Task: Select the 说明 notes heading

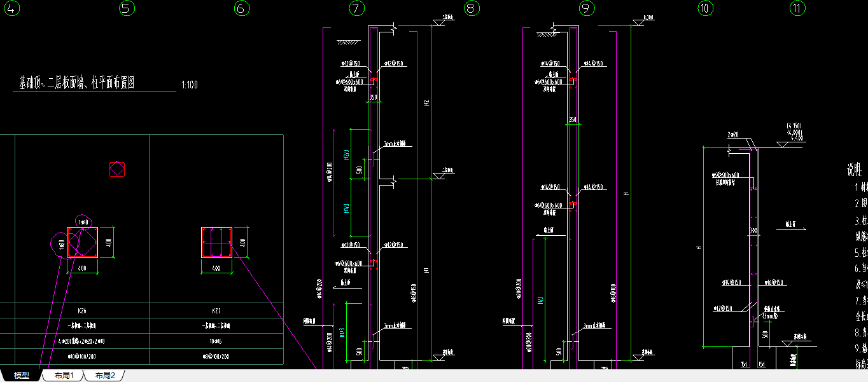Action: (x=853, y=170)
